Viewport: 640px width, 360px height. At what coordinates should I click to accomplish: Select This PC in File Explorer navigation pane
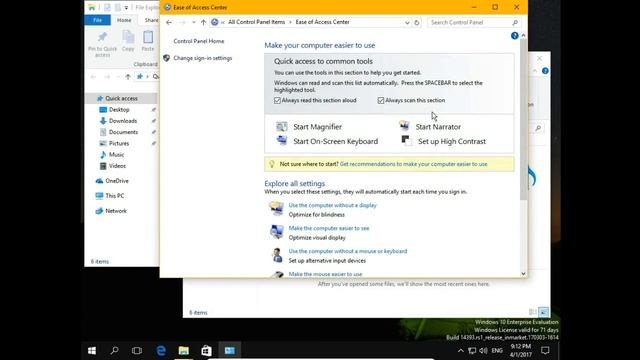click(x=115, y=196)
